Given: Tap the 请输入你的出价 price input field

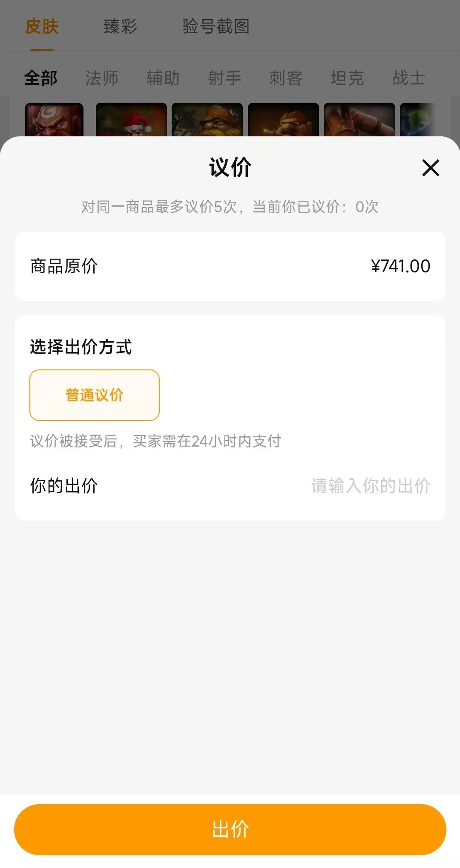Looking at the screenshot, I should tap(371, 486).
